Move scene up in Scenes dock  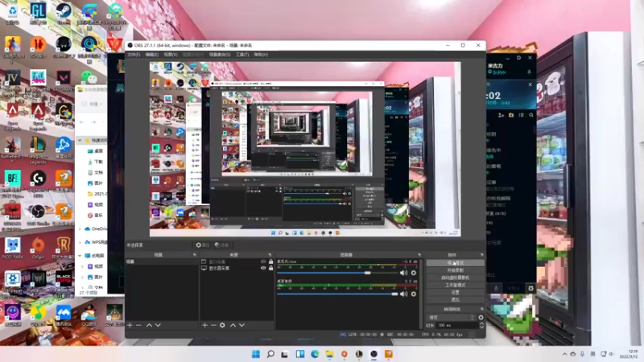pos(149,325)
